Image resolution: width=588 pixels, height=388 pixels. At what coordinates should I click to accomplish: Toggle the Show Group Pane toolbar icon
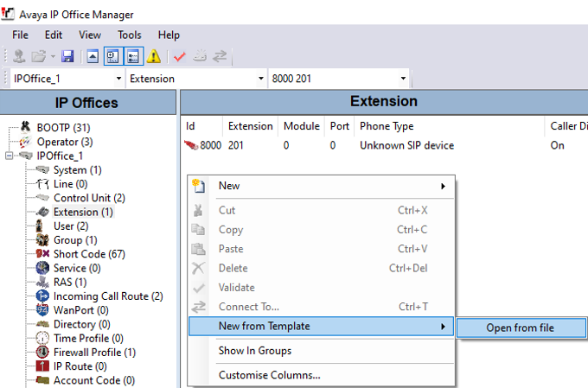(x=133, y=57)
